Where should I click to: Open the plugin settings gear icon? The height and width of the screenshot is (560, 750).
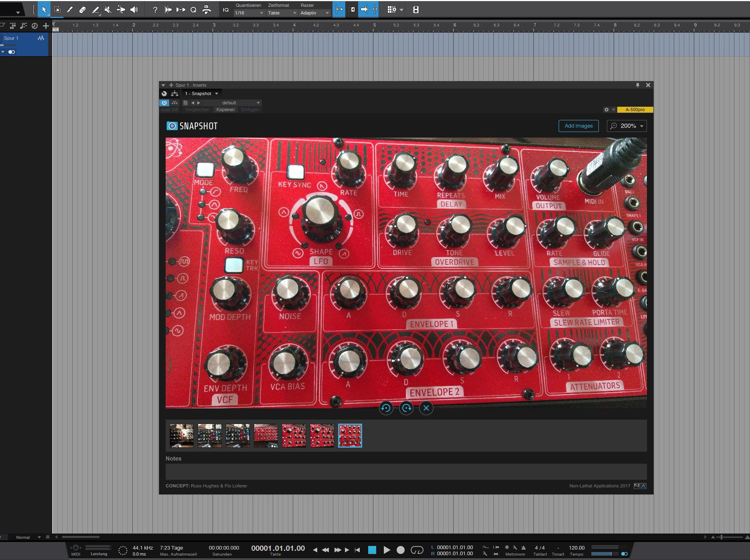point(606,110)
